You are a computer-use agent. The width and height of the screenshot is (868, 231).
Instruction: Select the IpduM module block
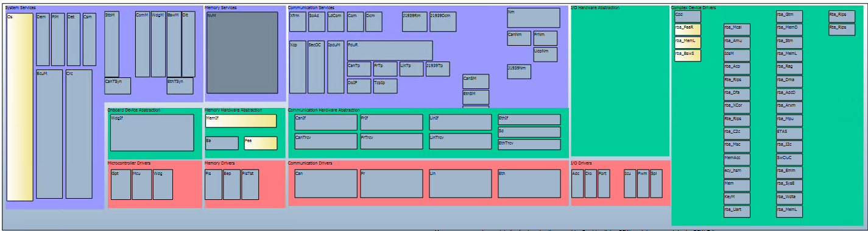(336, 67)
